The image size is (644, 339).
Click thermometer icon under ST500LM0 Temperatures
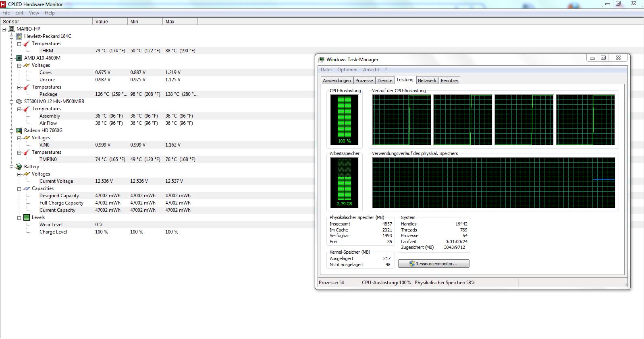tap(27, 109)
